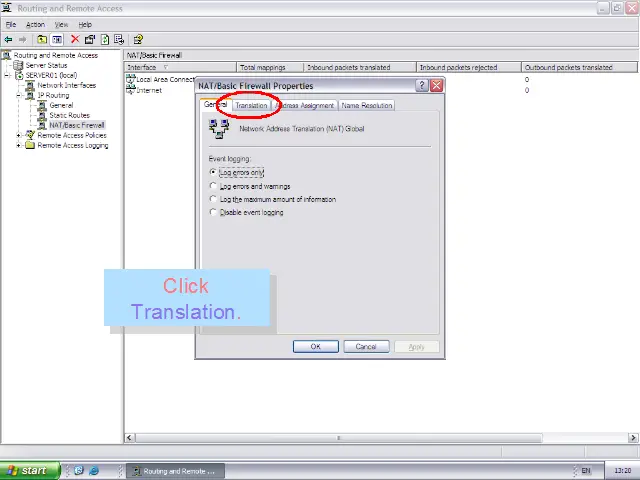
Task: Open the File menu
Action: [x=11, y=24]
